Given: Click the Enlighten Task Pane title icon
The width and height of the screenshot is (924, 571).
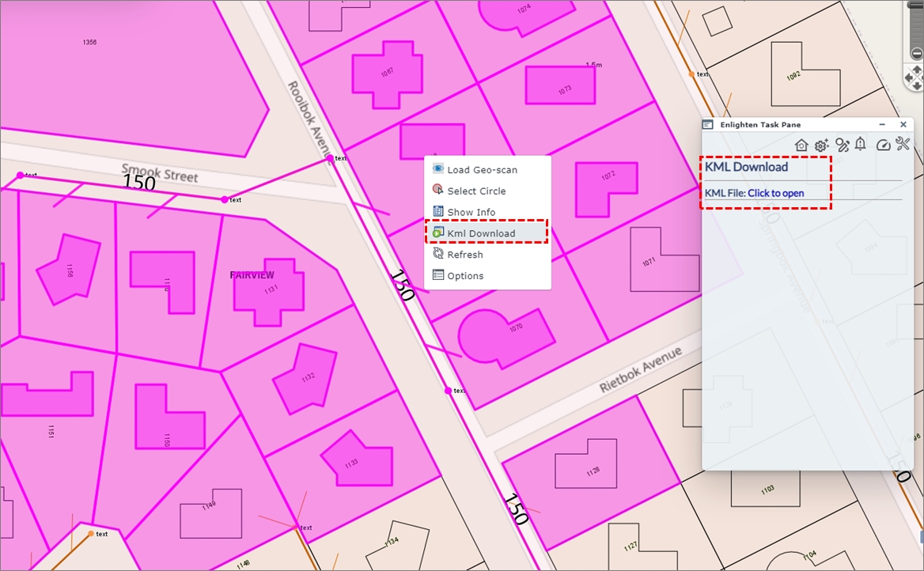Looking at the screenshot, I should tap(708, 125).
